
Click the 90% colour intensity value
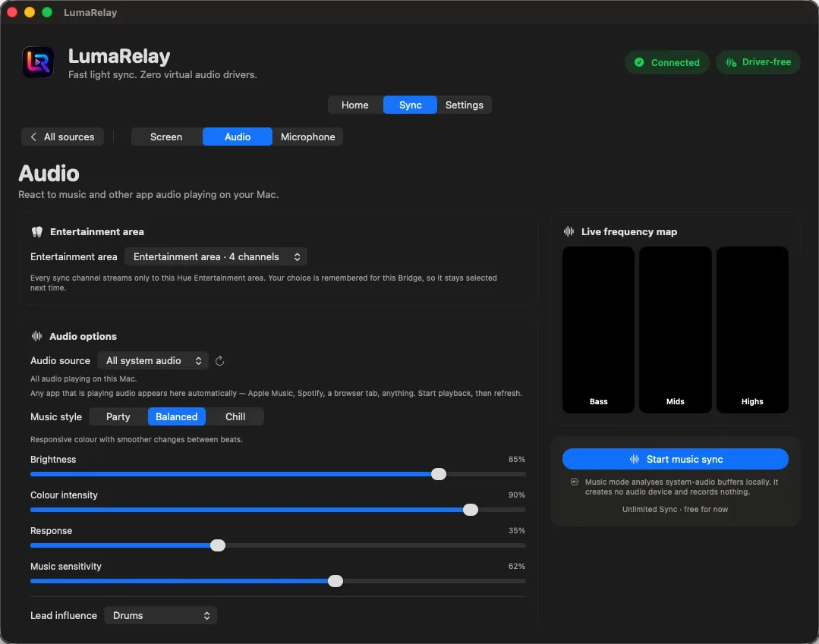(x=517, y=495)
